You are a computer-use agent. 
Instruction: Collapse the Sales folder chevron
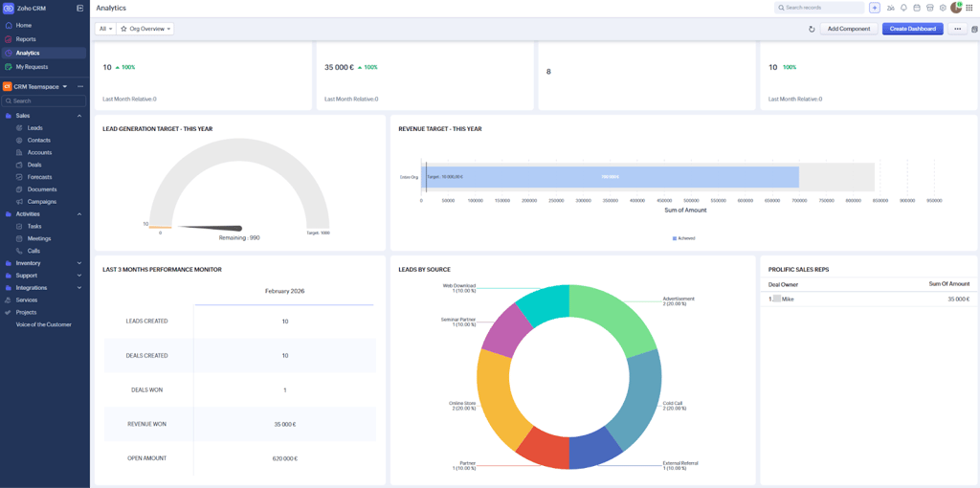(79, 116)
